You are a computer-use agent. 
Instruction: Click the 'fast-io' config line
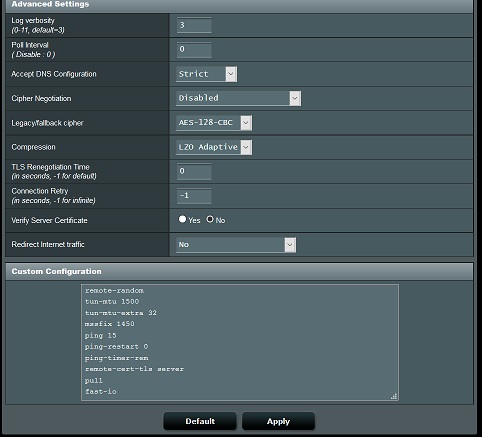(x=101, y=392)
